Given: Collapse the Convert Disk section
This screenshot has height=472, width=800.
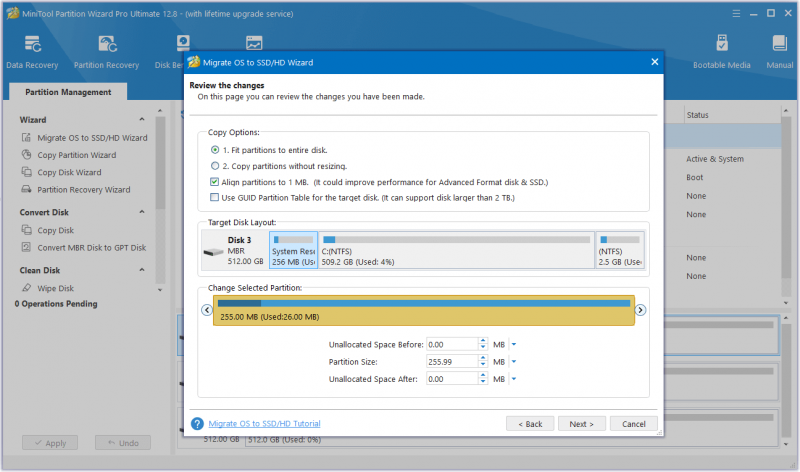Looking at the screenshot, I should (x=142, y=212).
